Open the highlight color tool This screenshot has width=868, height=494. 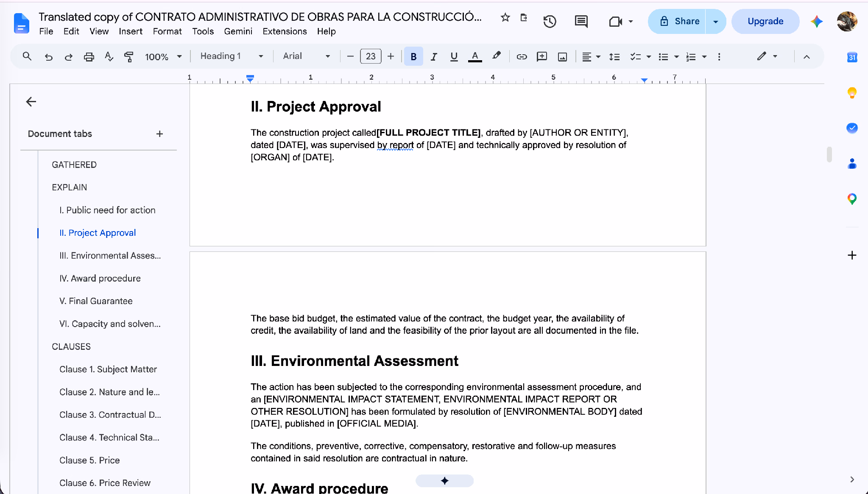(496, 56)
